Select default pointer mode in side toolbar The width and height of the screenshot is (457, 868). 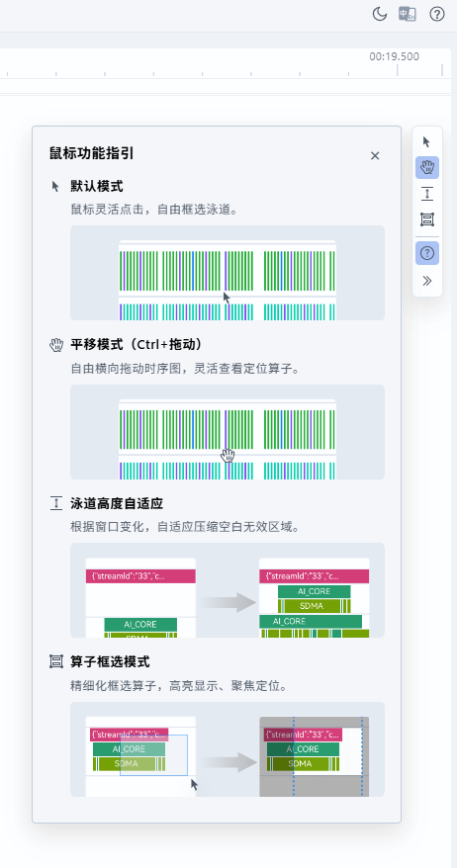coord(426,141)
